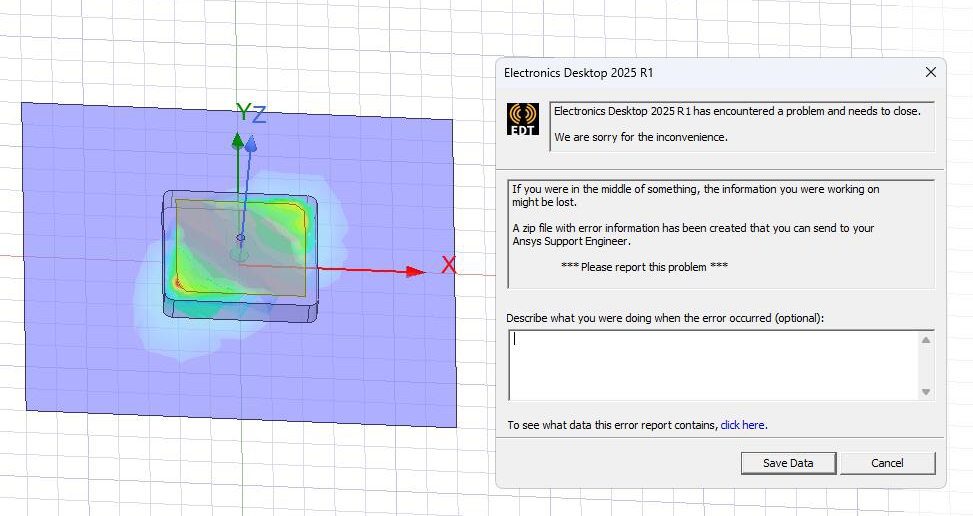Viewport: 973px width, 516px height.
Task: Click the description box scroll-up arrow
Action: click(x=926, y=341)
